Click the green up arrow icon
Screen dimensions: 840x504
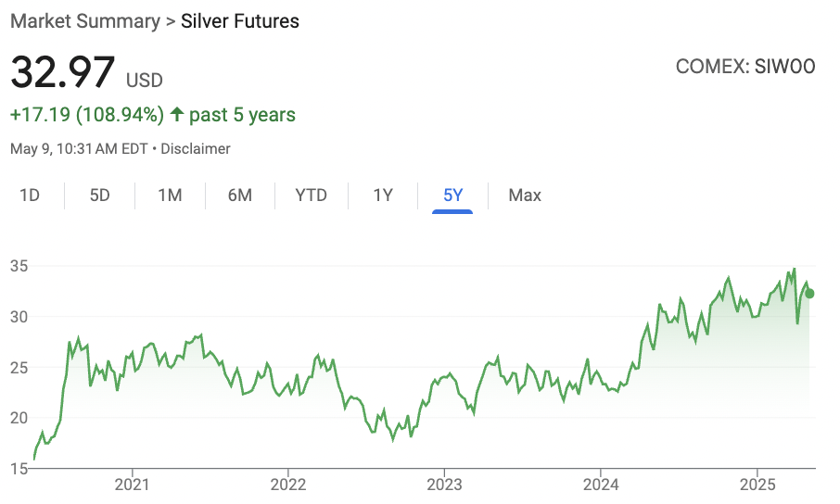pyautogui.click(x=177, y=114)
